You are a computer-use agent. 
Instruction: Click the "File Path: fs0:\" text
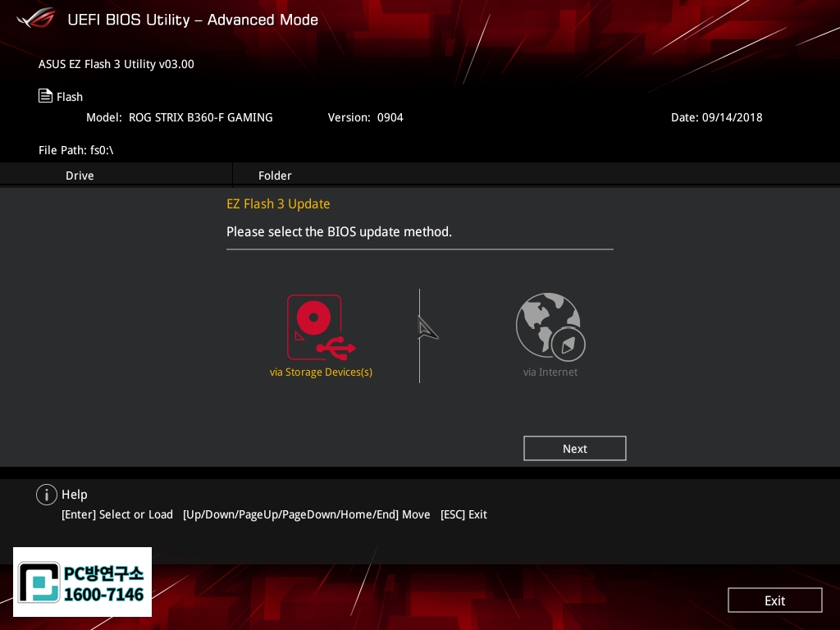click(76, 151)
